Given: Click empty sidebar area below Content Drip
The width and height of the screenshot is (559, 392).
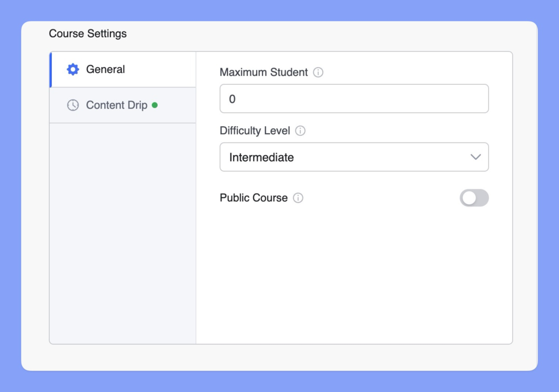Looking at the screenshot, I should point(122,229).
